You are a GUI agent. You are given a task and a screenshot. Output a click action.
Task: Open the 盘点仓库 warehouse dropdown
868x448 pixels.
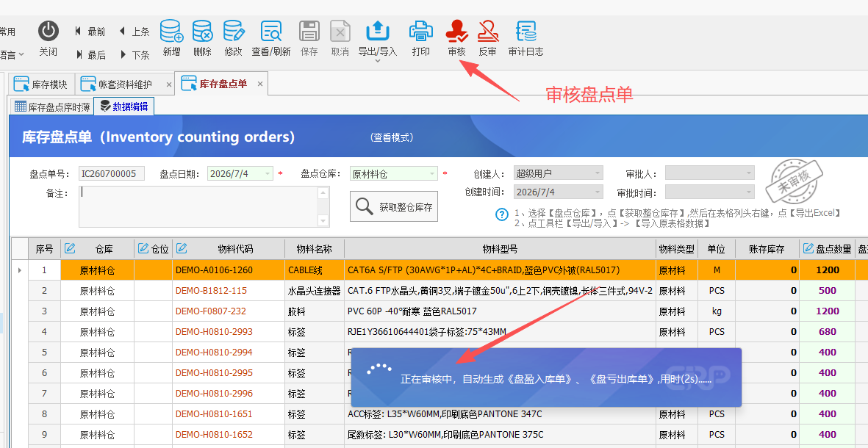tap(432, 173)
